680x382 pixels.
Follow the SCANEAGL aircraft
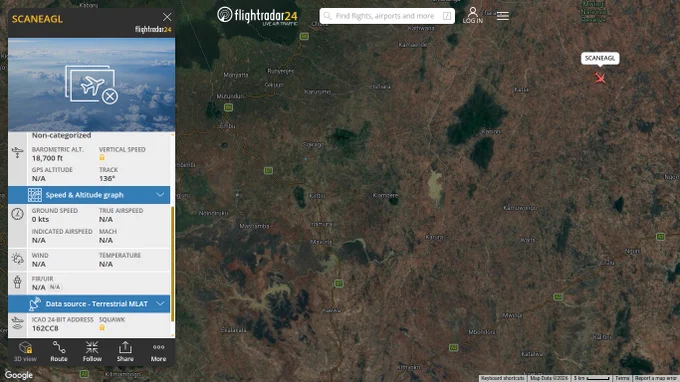pos(92,352)
